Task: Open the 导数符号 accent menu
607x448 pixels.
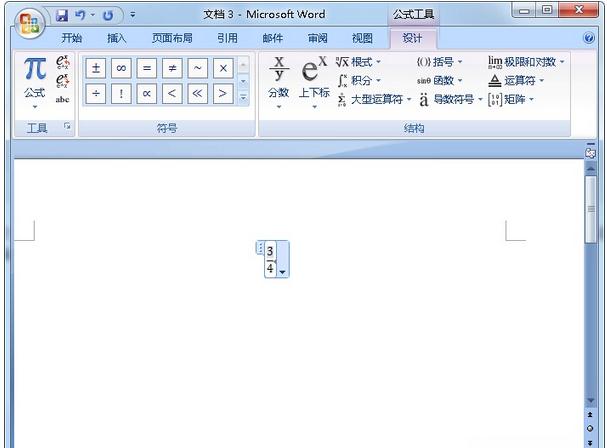Action: tap(451, 100)
